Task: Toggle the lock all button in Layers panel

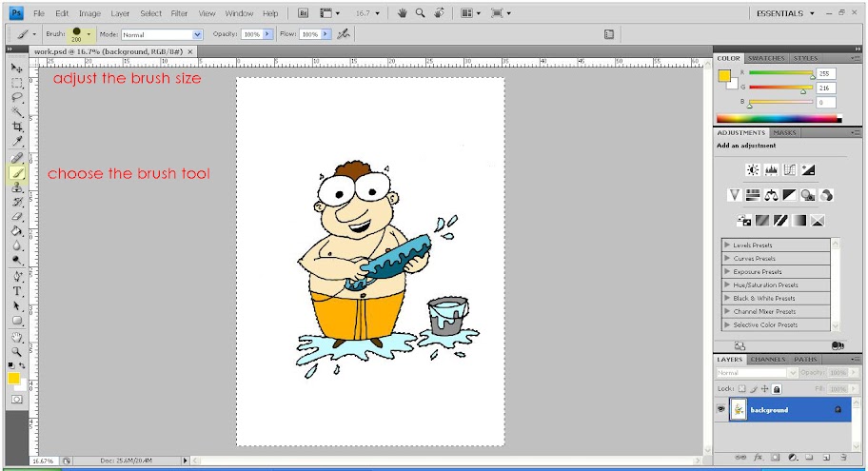Action: pos(777,389)
